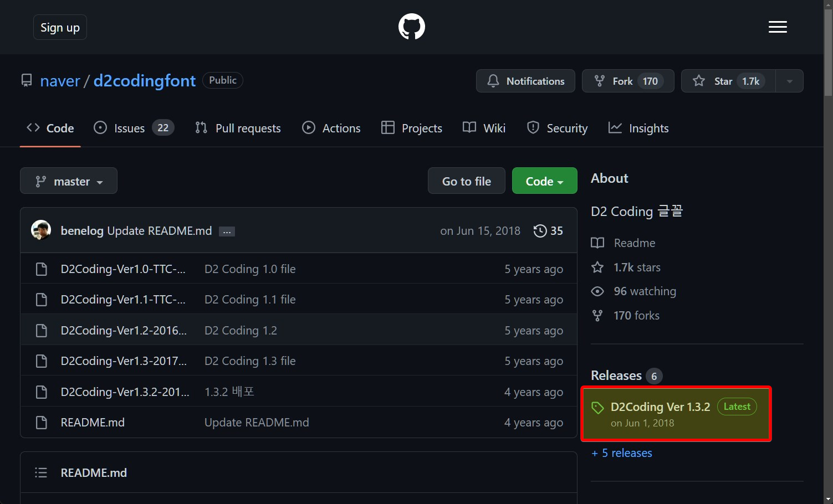Open the Releases heading link
Image resolution: width=833 pixels, height=504 pixels.
616,376
